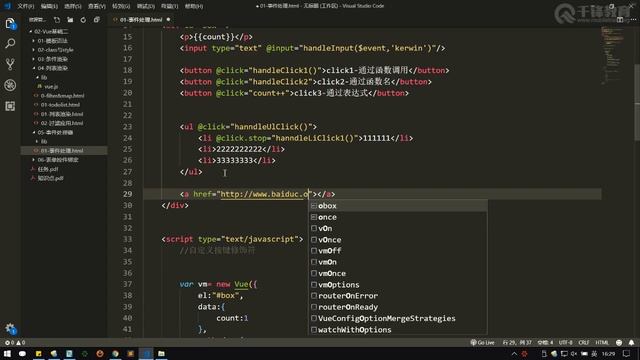The image size is (640, 360).
Task: Select 'once' autocomplete suggestion
Action: (x=398, y=217)
